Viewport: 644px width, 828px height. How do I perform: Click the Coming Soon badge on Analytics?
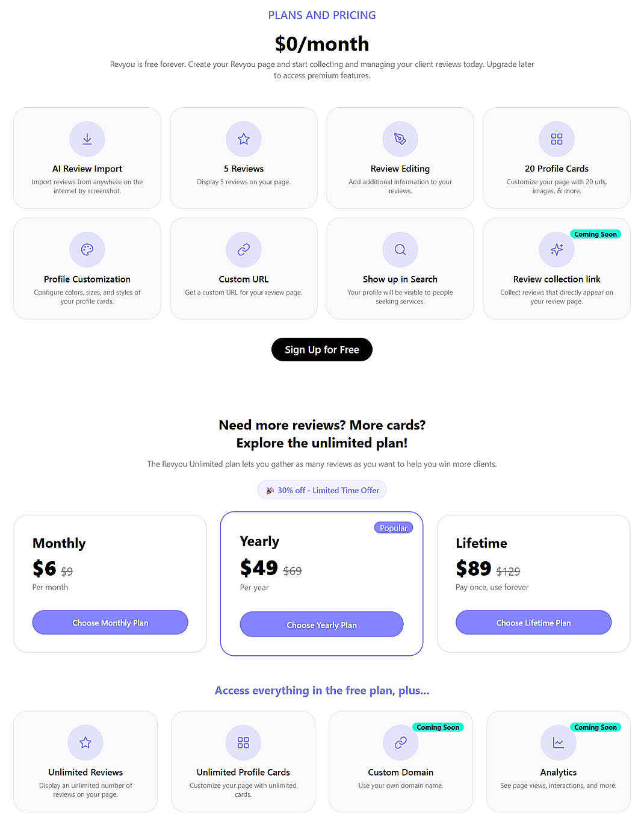[x=595, y=727]
